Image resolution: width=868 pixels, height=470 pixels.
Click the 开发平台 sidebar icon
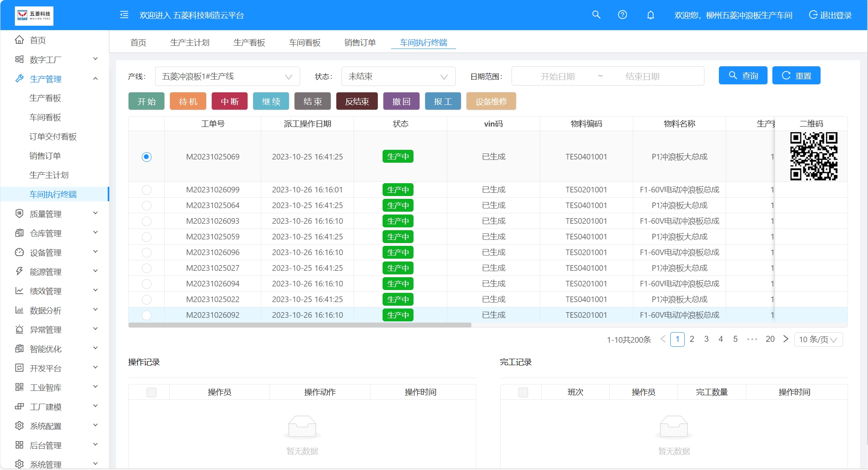pos(19,368)
